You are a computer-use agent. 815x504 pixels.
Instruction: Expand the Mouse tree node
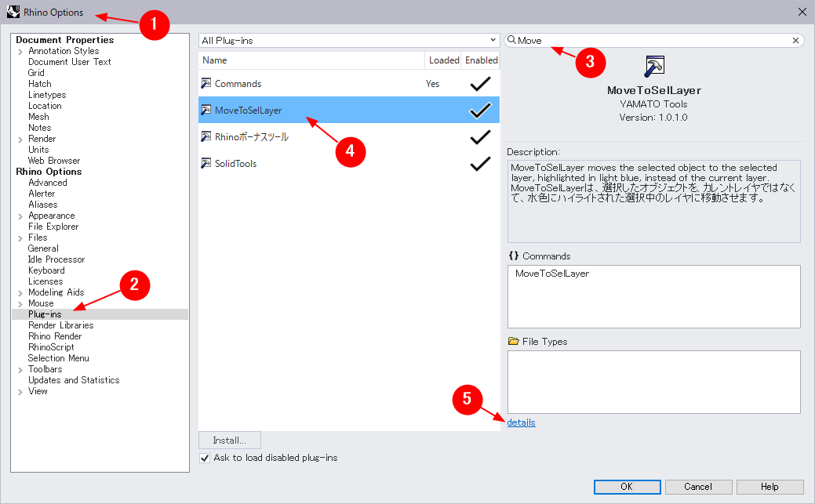point(20,304)
